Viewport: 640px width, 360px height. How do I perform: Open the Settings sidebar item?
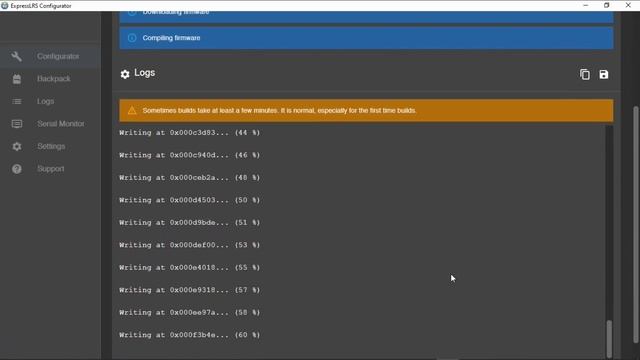tap(50, 146)
